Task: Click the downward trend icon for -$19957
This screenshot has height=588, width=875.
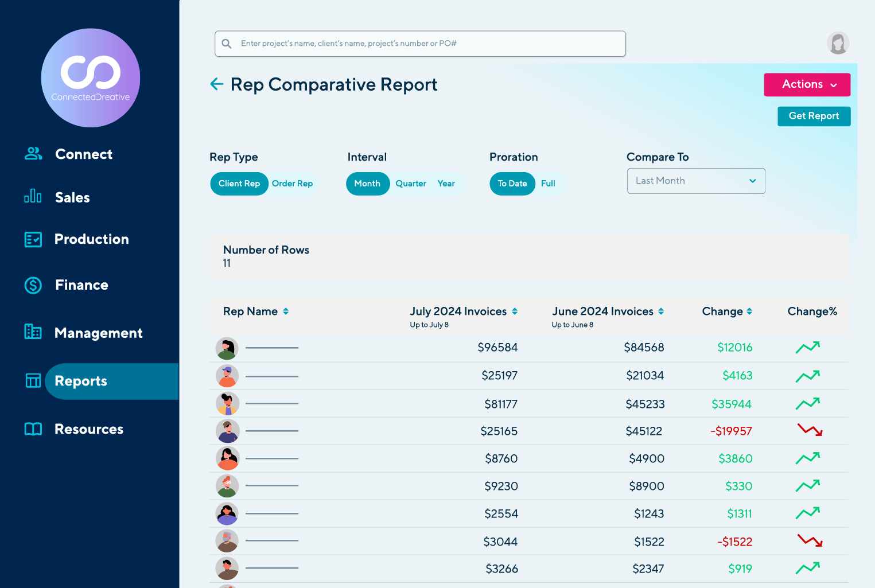Action: pyautogui.click(x=810, y=430)
